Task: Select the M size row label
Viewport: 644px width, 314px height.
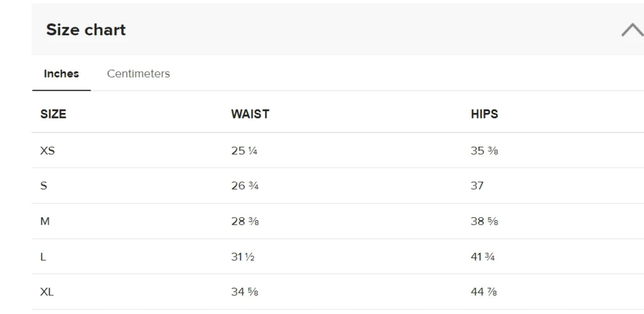Action: 45,221
